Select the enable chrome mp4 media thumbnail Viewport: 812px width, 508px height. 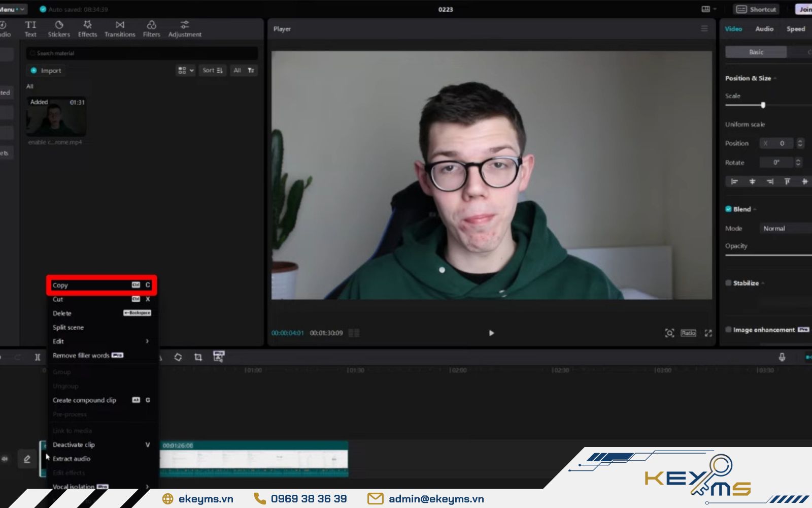[56, 117]
